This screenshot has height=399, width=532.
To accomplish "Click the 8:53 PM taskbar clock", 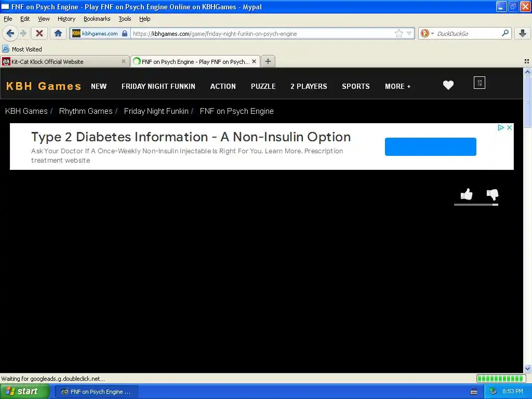I will (512, 392).
